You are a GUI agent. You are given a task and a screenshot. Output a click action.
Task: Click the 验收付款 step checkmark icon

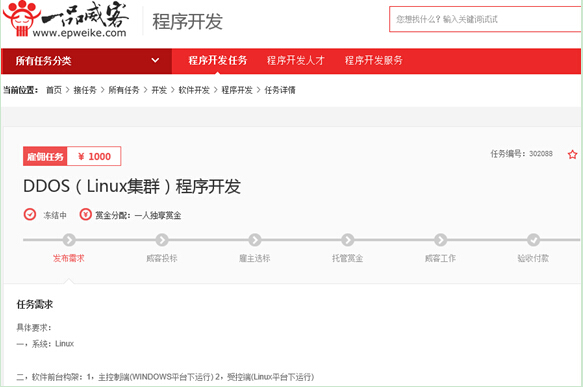(533, 240)
